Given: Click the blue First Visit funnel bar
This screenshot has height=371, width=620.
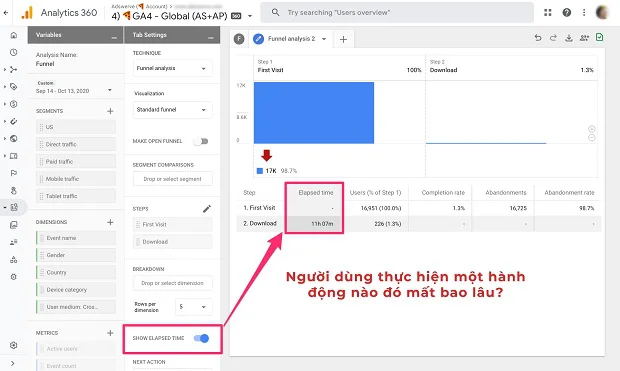Looking at the screenshot, I should click(314, 113).
